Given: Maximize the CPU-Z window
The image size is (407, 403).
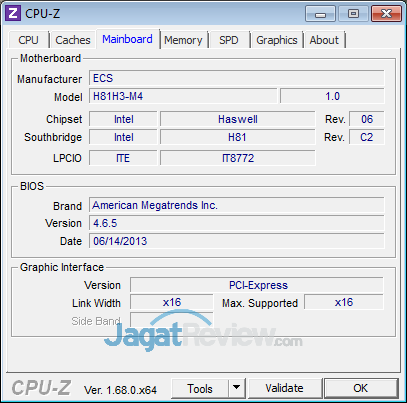Looking at the screenshot, I should coord(353,14).
